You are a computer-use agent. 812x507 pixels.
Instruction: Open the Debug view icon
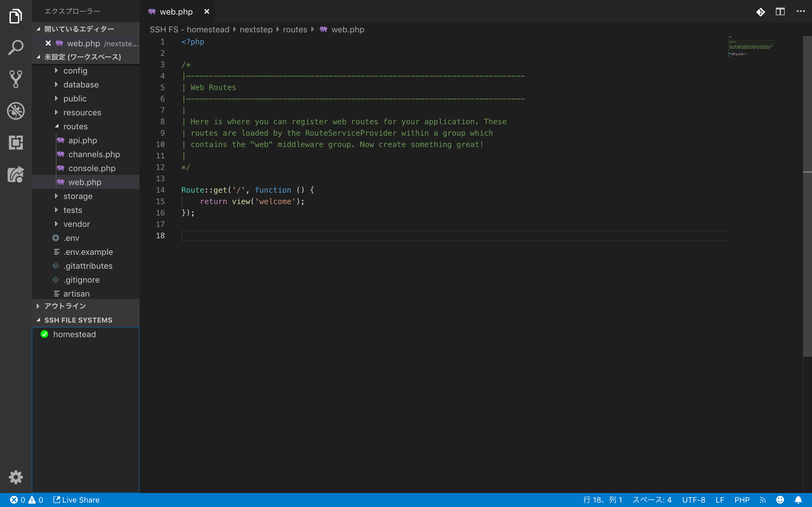click(16, 111)
